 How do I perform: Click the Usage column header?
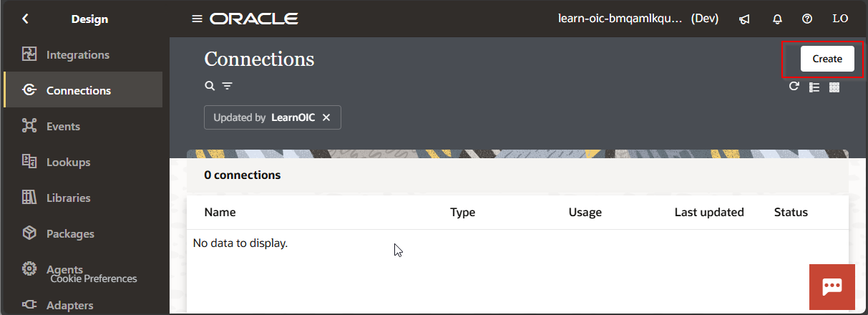coord(585,212)
